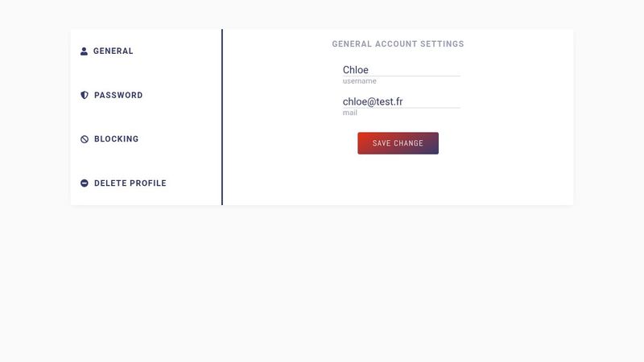644x362 pixels.
Task: Click the person icon beside General
Action: 84,51
